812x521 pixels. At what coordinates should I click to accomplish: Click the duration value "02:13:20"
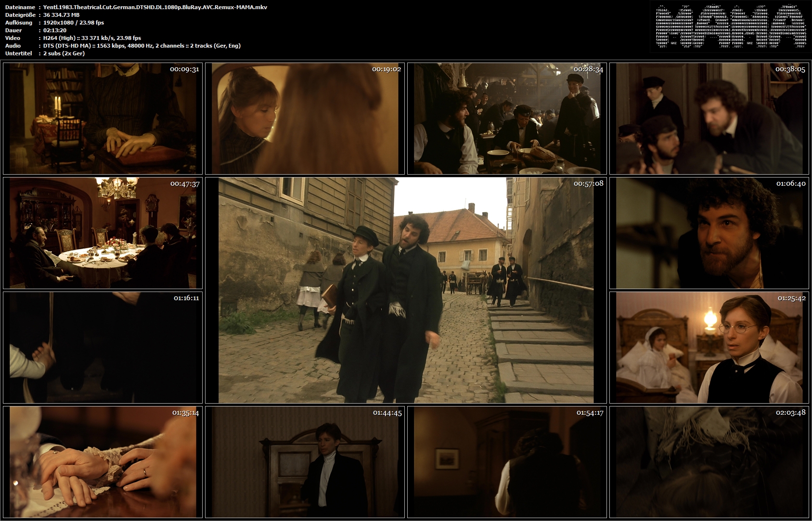click(x=54, y=30)
